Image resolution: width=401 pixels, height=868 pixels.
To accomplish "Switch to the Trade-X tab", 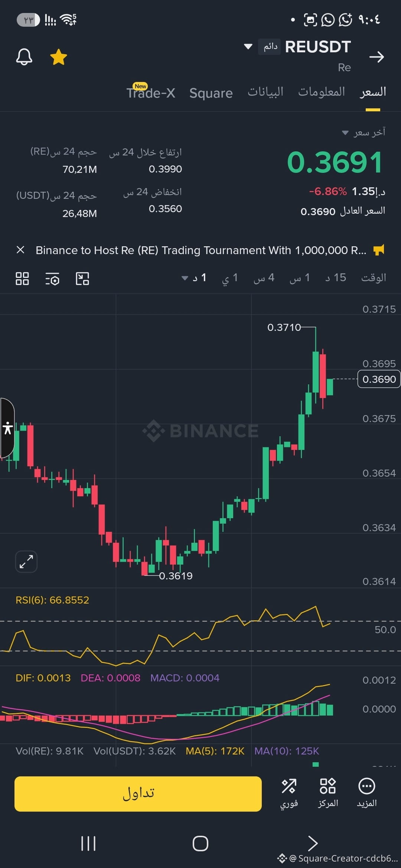I will coord(151,93).
